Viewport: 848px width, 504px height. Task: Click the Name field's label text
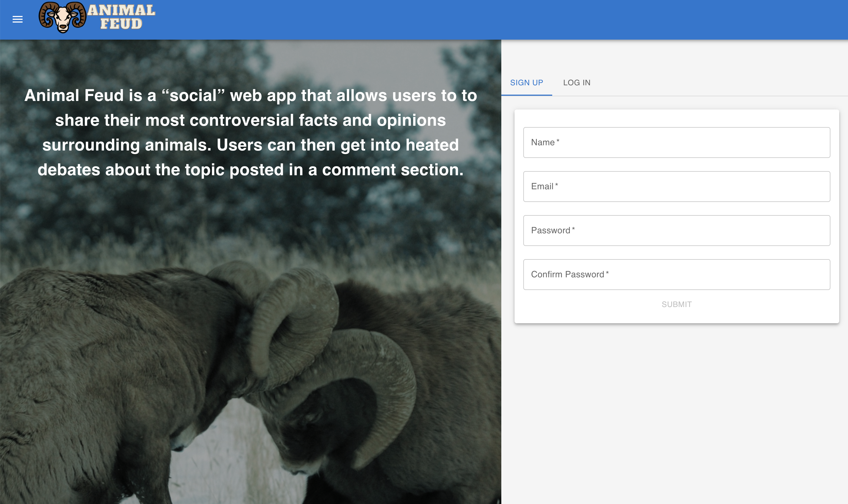(543, 142)
